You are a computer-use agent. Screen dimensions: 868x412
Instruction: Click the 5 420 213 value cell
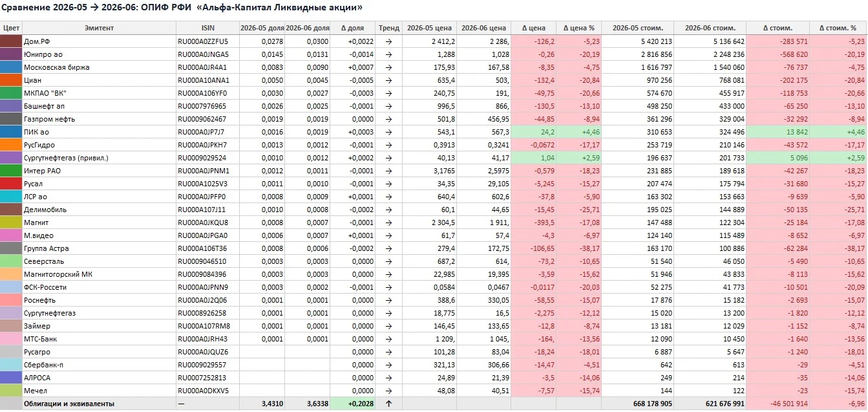(637, 41)
